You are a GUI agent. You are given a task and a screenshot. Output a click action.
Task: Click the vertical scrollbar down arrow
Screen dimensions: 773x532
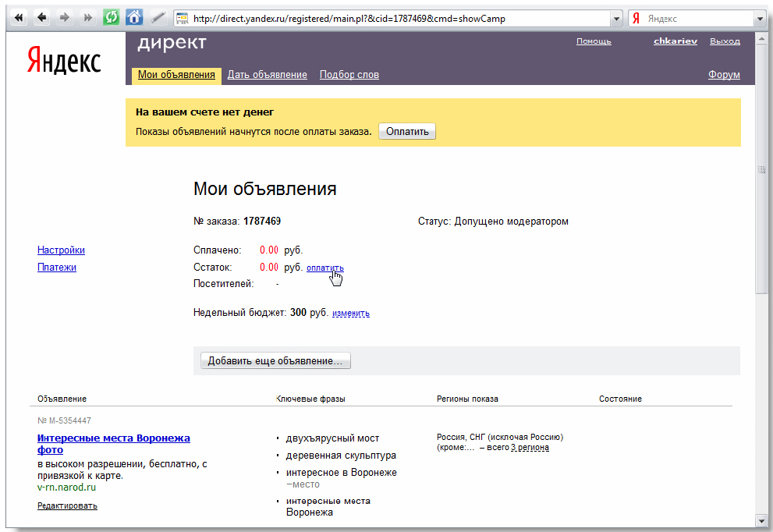click(x=761, y=520)
